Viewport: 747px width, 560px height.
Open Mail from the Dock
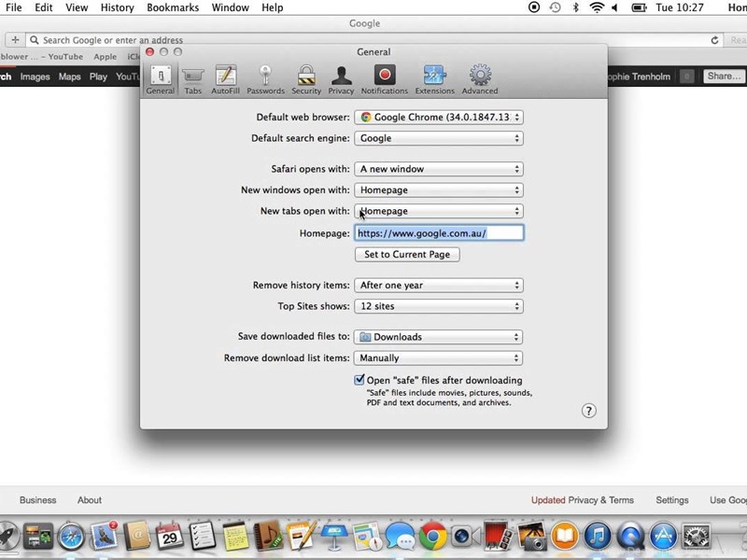tap(104, 536)
